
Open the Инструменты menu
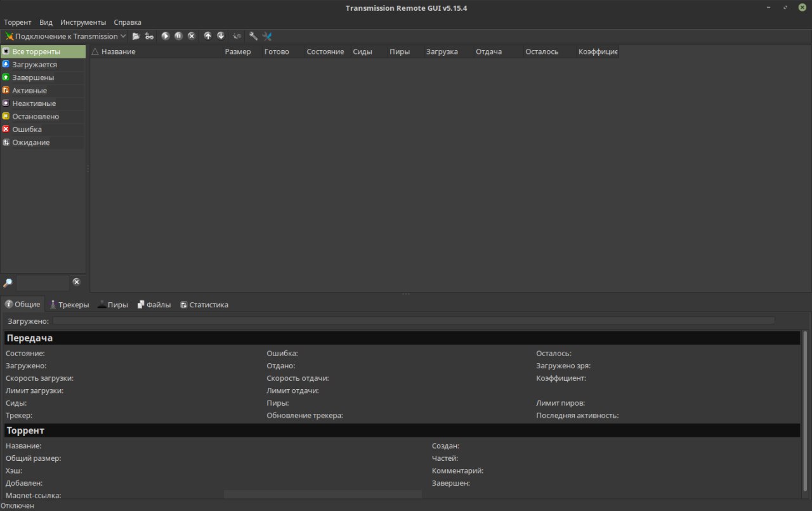(x=83, y=22)
